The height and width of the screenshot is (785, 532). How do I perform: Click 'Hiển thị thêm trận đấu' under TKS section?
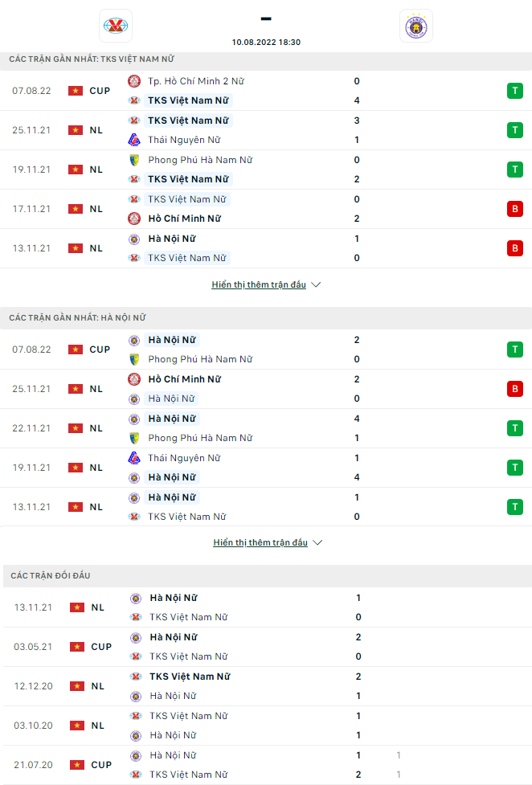[x=259, y=285]
